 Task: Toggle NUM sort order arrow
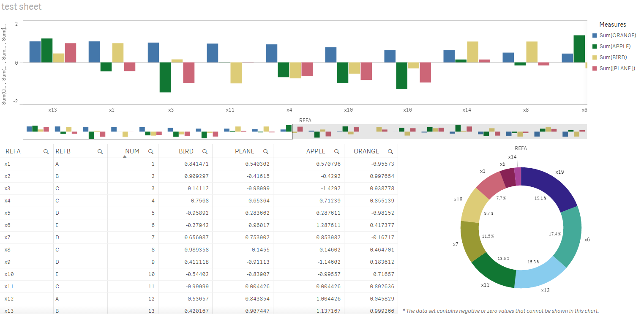point(125,157)
